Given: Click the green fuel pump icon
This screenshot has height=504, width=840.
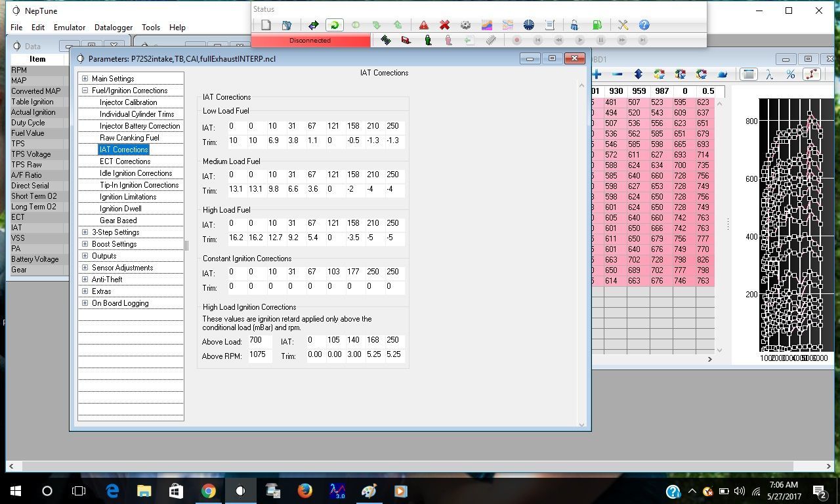Looking at the screenshot, I should tap(597, 25).
